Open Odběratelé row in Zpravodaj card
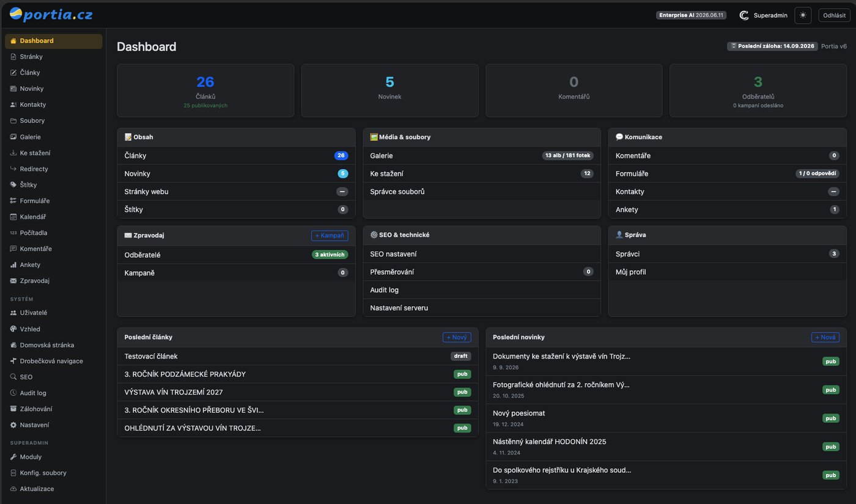Screen dimensions: 856x504 (x=236, y=255)
